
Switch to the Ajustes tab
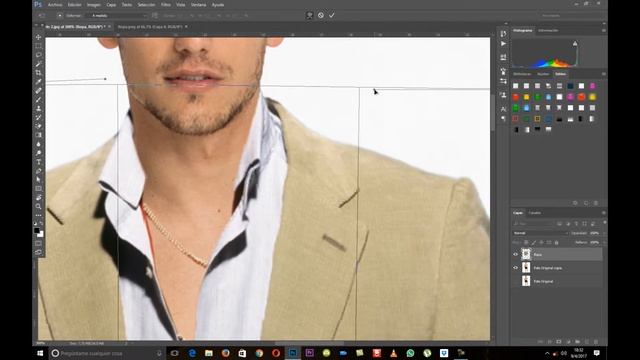click(x=543, y=74)
